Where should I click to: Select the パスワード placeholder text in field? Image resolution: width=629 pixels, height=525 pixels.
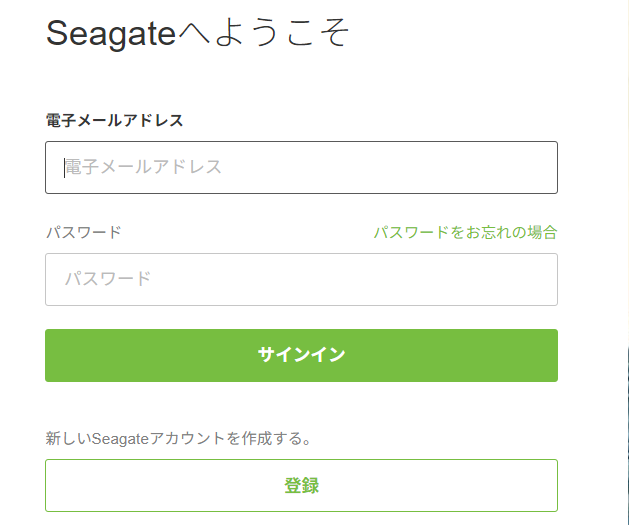click(x=108, y=279)
